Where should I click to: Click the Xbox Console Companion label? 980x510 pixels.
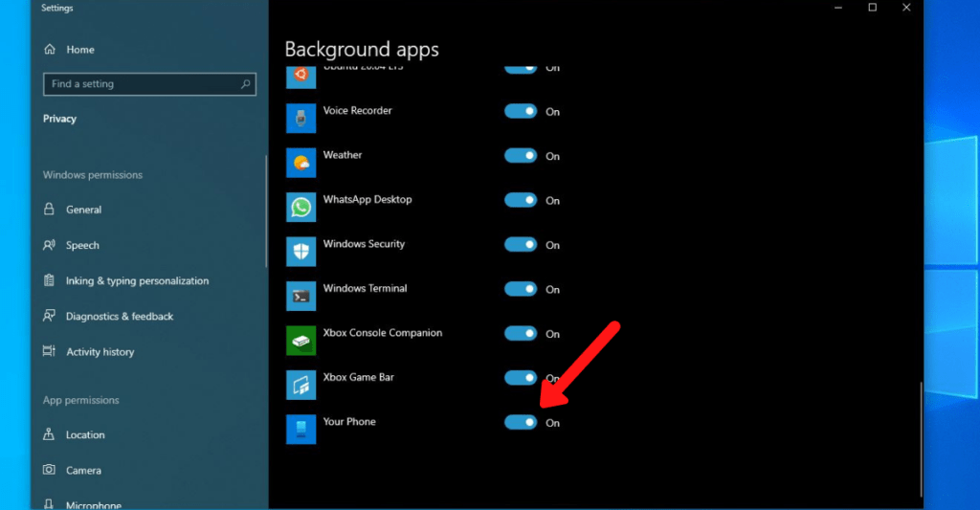(383, 332)
